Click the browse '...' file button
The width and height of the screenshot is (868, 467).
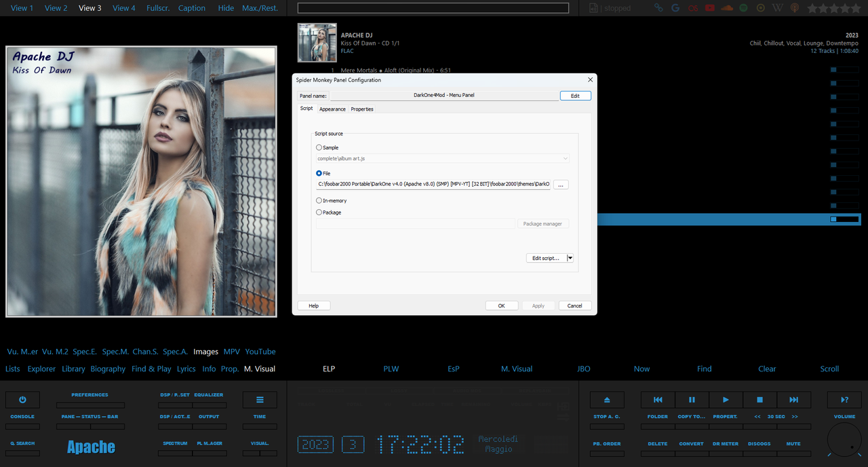click(x=561, y=185)
